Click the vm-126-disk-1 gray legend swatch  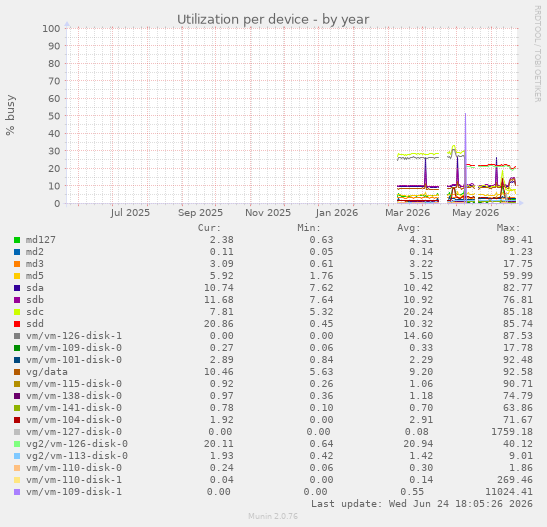pos(17,336)
